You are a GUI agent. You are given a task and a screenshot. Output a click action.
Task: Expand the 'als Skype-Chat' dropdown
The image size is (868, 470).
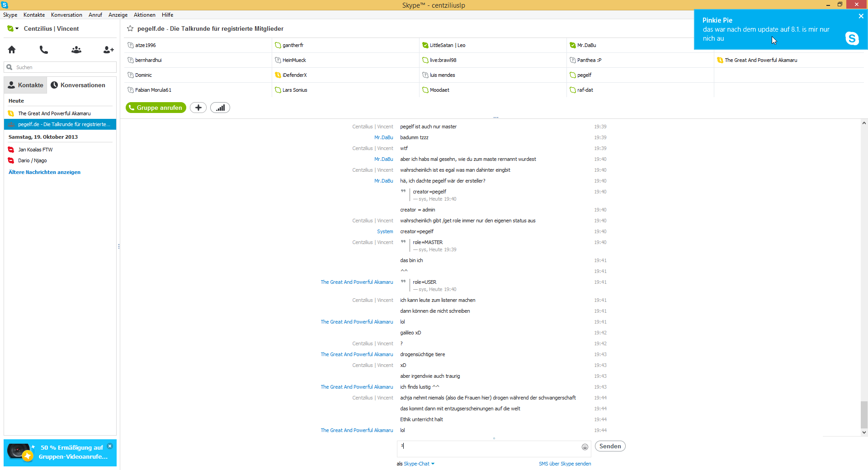433,464
